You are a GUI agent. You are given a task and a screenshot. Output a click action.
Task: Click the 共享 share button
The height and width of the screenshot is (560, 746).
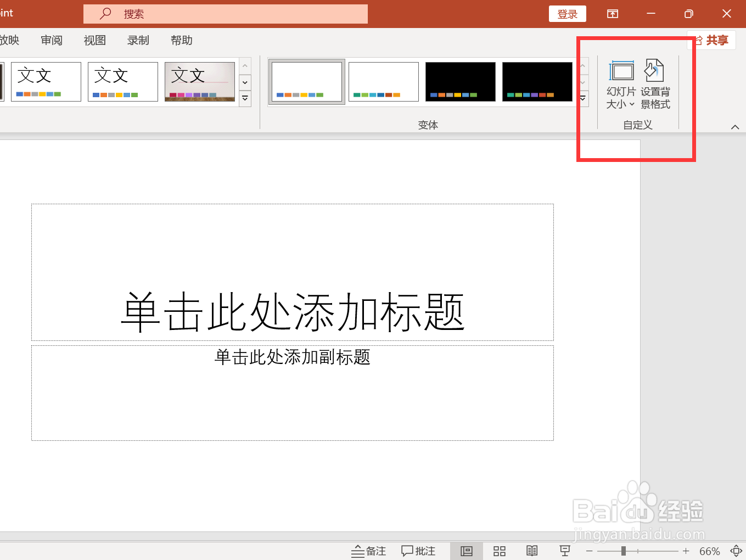click(x=711, y=40)
